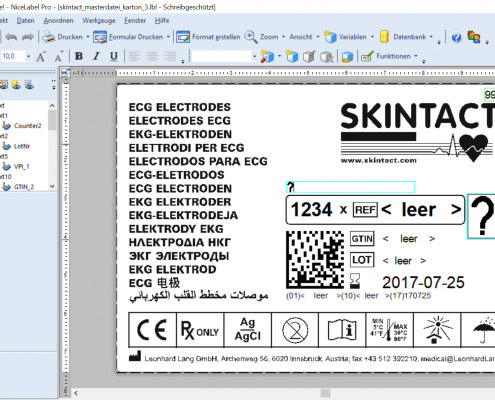Click the ruler corner origin icon
495x400 pixels.
tap(65, 72)
